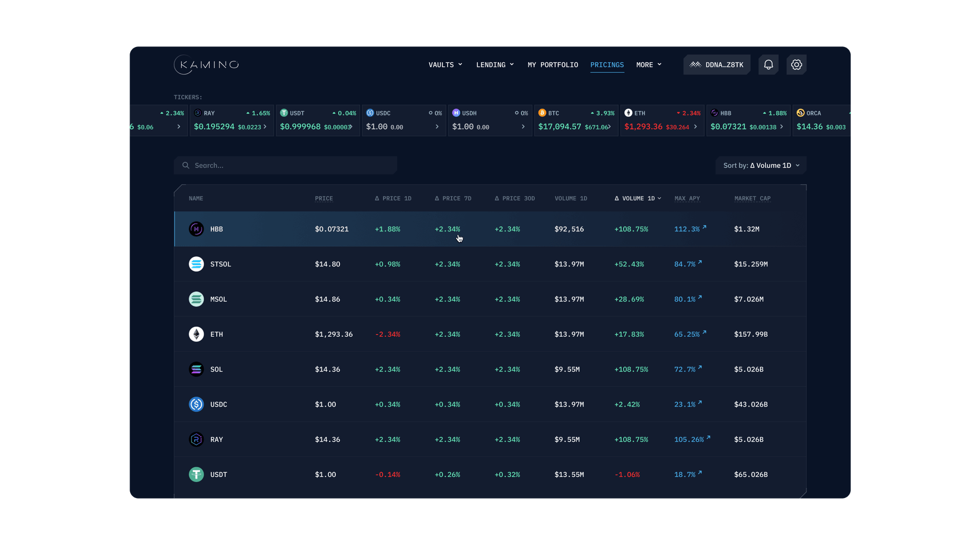Sort by the Price column header
This screenshot has height=545, width=980.
pos(324,199)
